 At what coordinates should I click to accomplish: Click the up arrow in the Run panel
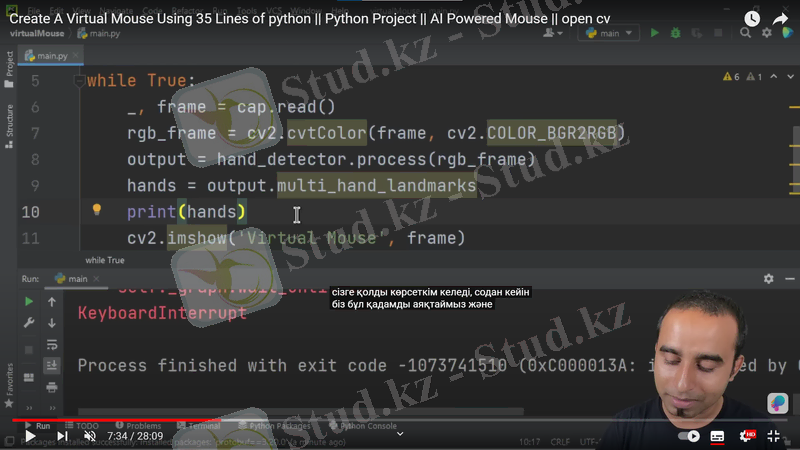(52, 302)
